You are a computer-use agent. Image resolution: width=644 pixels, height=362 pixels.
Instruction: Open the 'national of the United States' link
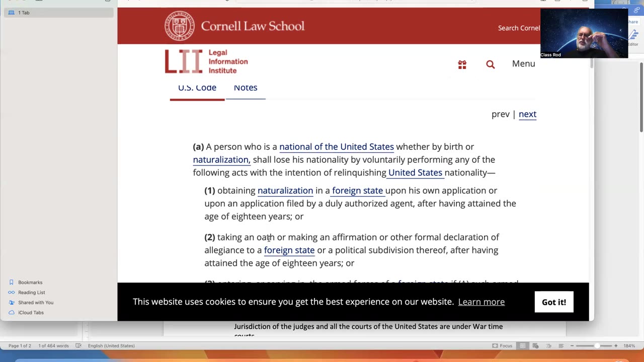pyautogui.click(x=337, y=147)
